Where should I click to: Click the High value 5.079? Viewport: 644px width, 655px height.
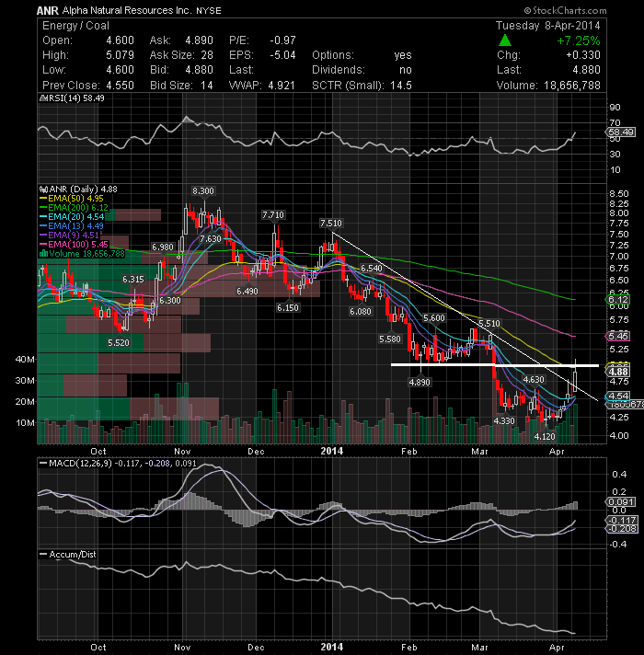click(x=120, y=55)
